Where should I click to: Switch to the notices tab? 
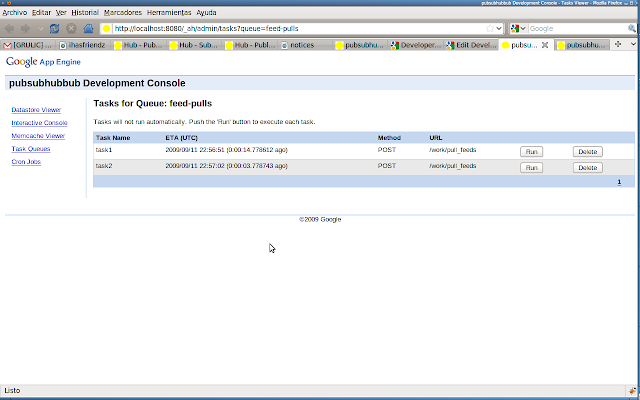tap(305, 45)
